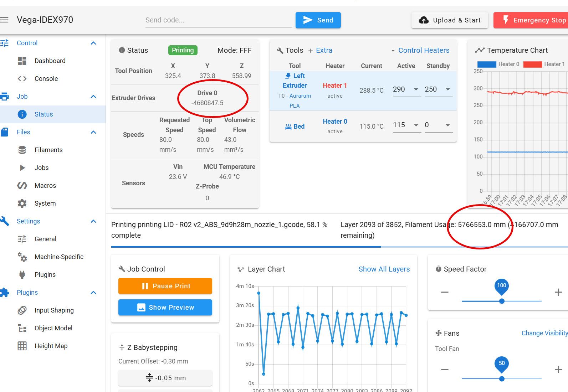Click Show Preview button
The image size is (568, 392).
[165, 308]
